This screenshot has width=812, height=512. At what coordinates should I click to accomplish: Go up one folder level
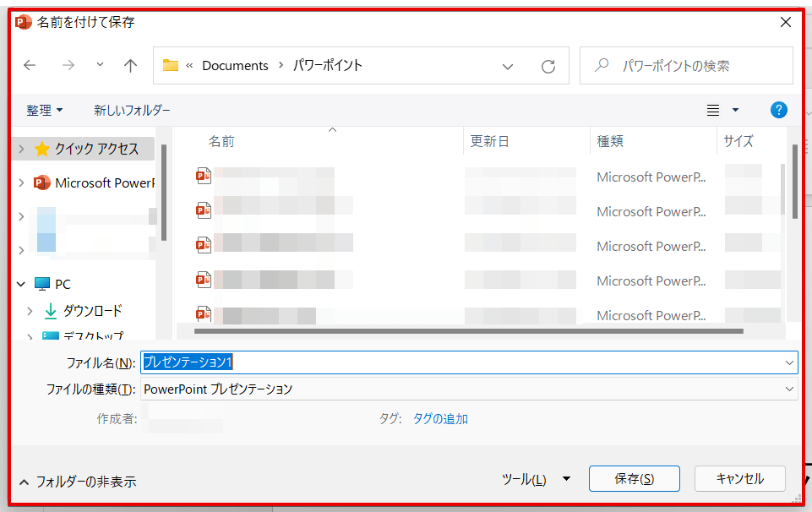coord(130,65)
